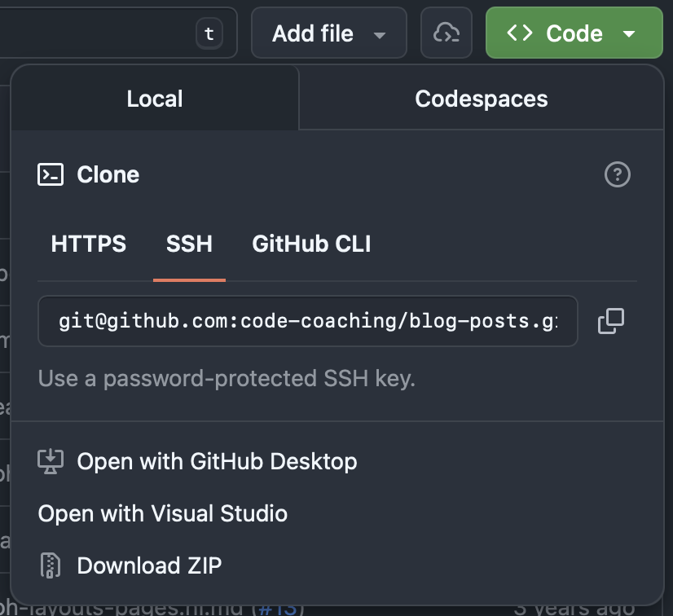
Task: Switch to GitHub CLI clone method
Action: [311, 244]
